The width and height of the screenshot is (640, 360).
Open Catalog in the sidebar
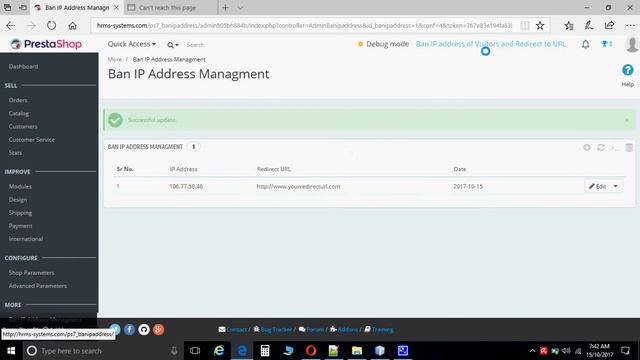tap(19, 113)
